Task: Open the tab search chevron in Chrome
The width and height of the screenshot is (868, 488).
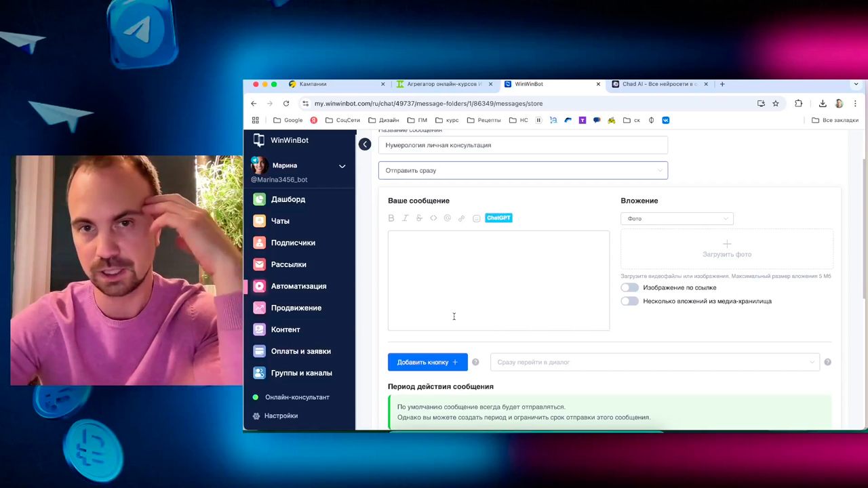Action: [856, 84]
